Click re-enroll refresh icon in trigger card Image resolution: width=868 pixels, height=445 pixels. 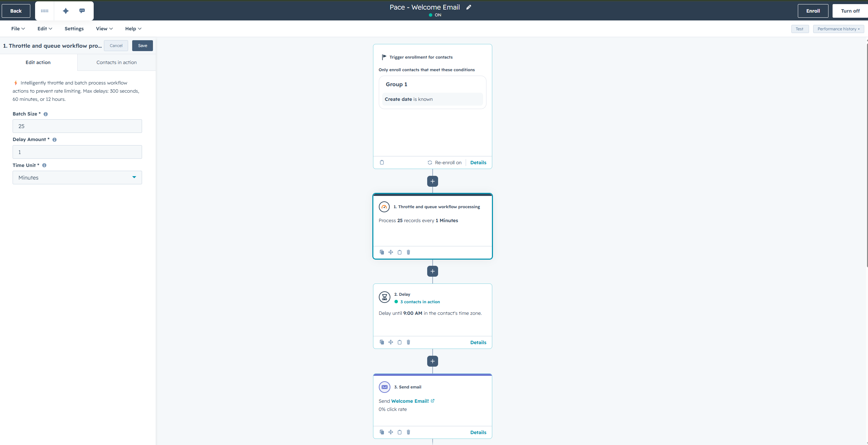point(430,163)
